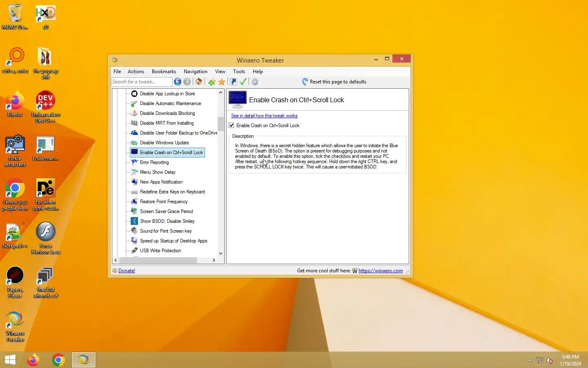Open the File menu

pyautogui.click(x=117, y=72)
